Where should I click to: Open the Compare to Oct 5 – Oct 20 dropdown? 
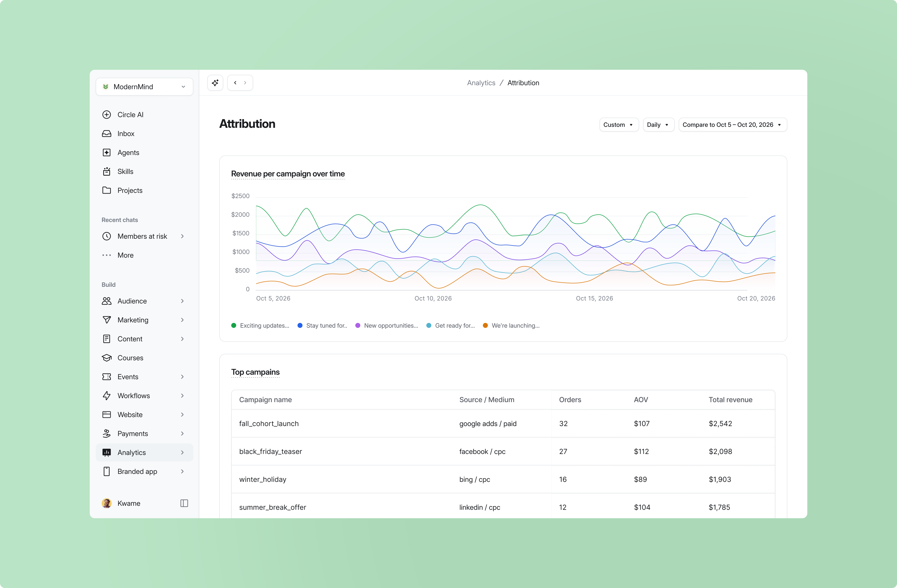coord(733,125)
